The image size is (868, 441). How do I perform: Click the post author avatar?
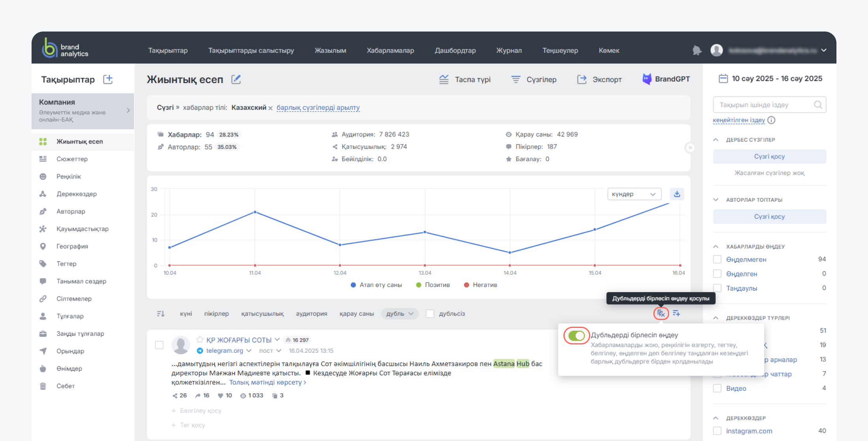click(x=181, y=345)
